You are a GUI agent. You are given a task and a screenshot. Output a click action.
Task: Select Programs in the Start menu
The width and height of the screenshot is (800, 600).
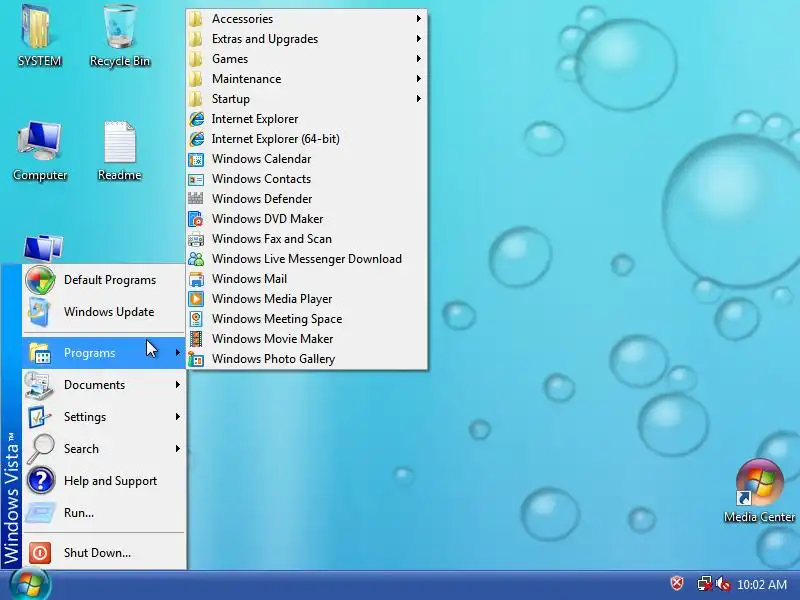tap(104, 353)
